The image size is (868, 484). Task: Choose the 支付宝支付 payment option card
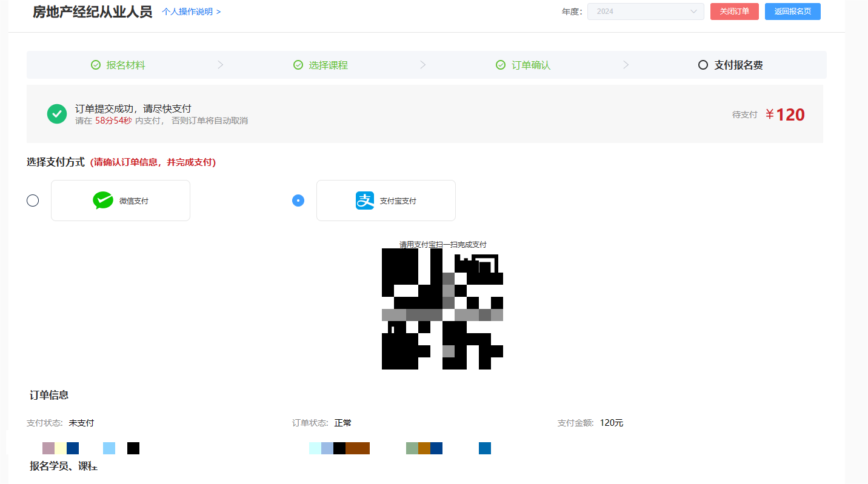(x=386, y=201)
